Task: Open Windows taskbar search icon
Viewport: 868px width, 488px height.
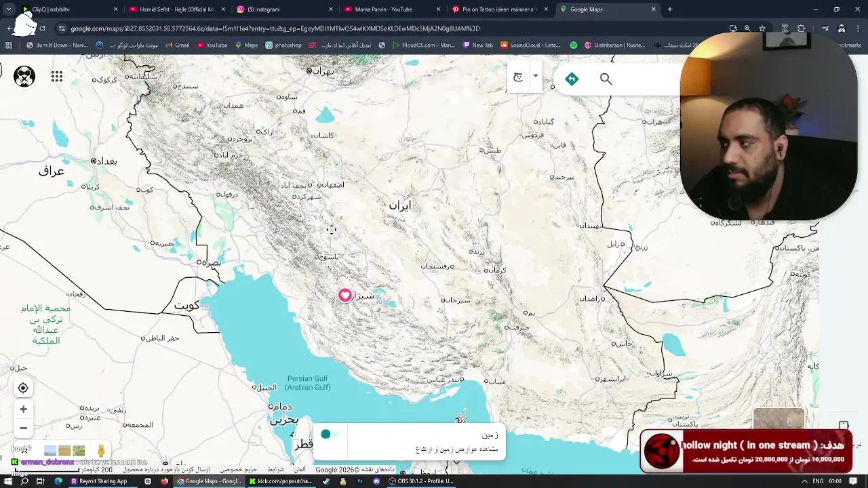Action: pyautogui.click(x=24, y=481)
